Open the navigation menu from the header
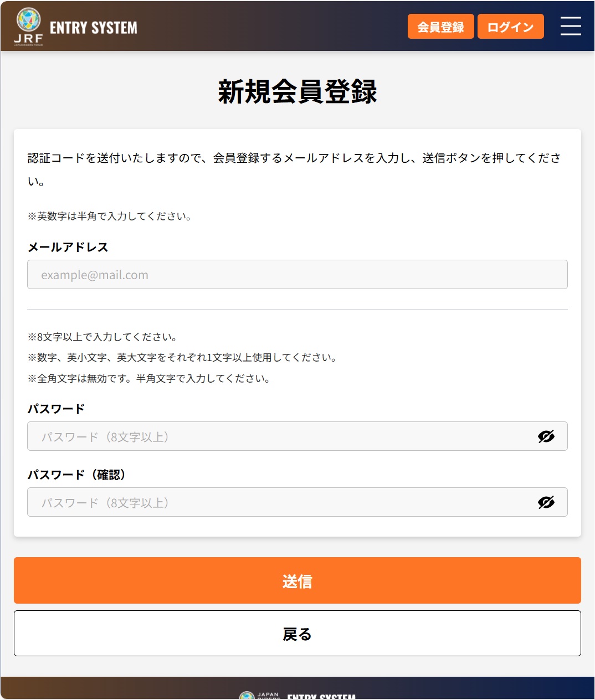595x700 pixels. click(571, 26)
